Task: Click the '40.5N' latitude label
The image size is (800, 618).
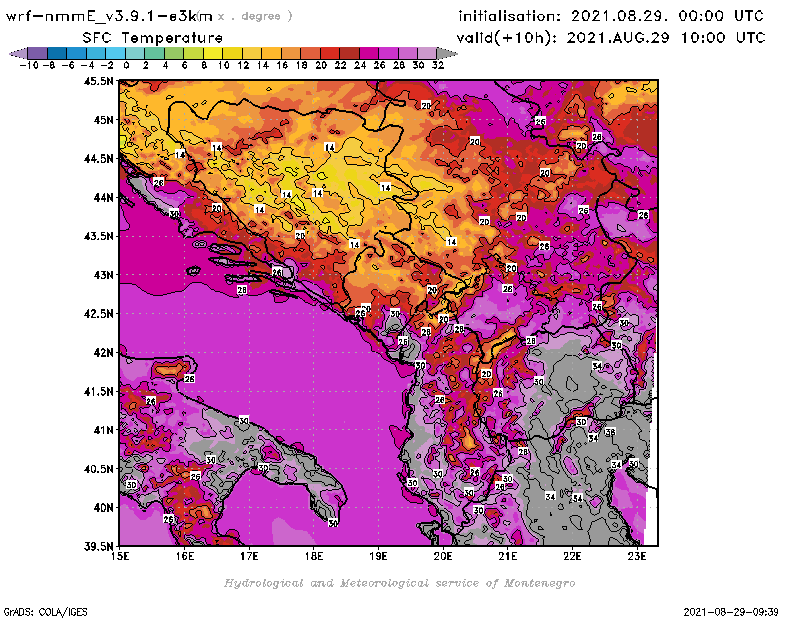Action: [x=99, y=469]
